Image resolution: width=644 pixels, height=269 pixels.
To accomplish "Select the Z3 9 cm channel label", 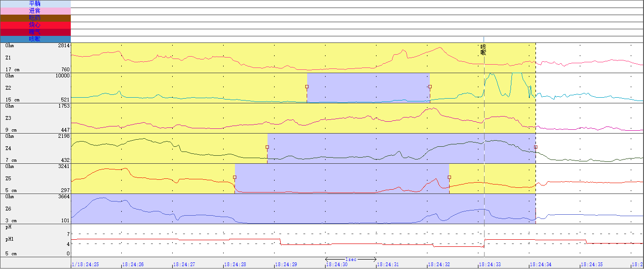I will coord(8,118).
